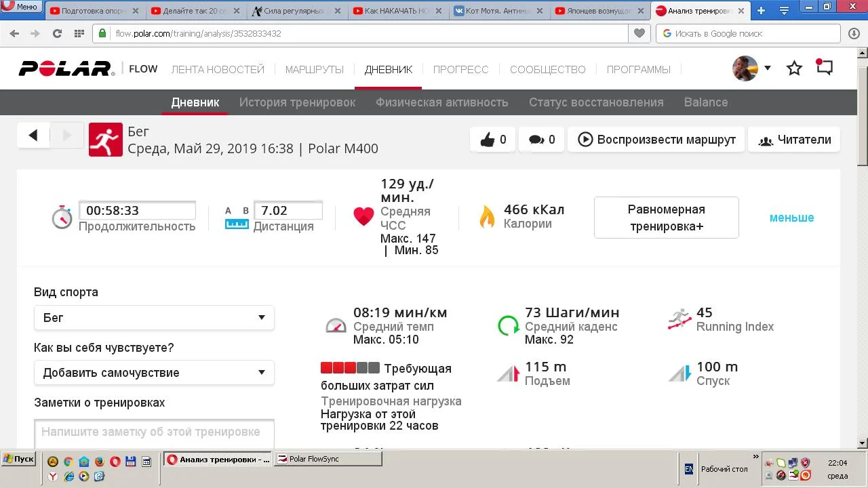This screenshot has width=868, height=488.
Task: Switch to Физическая активность subtab
Action: [441, 102]
